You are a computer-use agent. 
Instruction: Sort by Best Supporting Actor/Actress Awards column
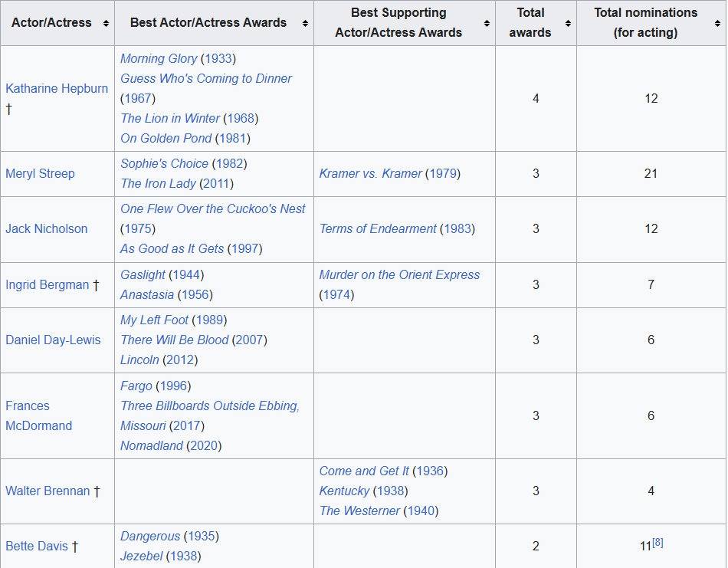click(487, 23)
